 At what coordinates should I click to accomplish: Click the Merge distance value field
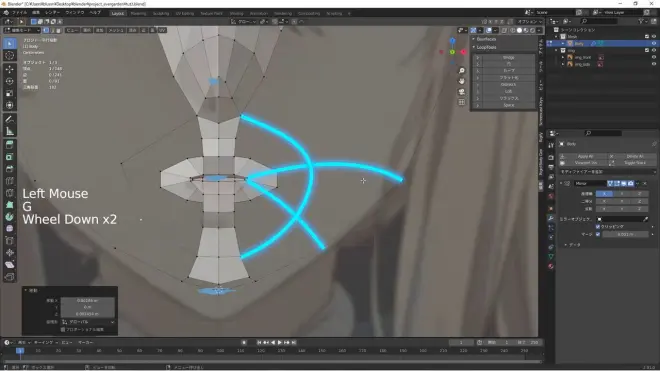click(625, 234)
